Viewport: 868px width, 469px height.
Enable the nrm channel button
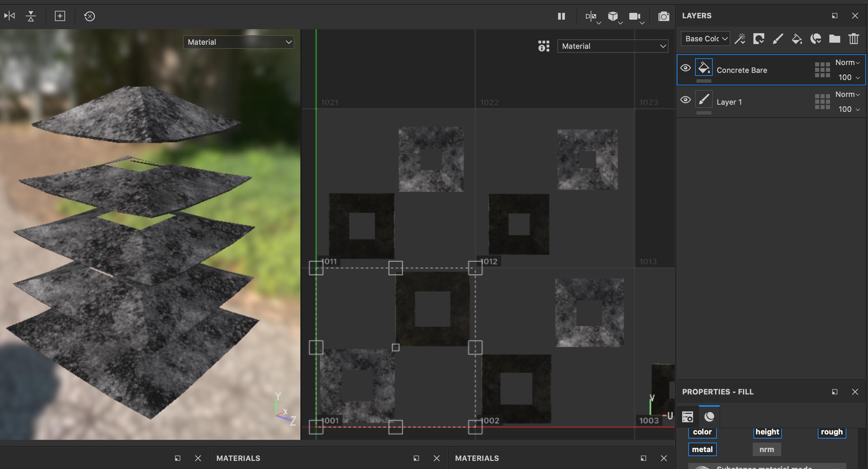pyautogui.click(x=767, y=449)
